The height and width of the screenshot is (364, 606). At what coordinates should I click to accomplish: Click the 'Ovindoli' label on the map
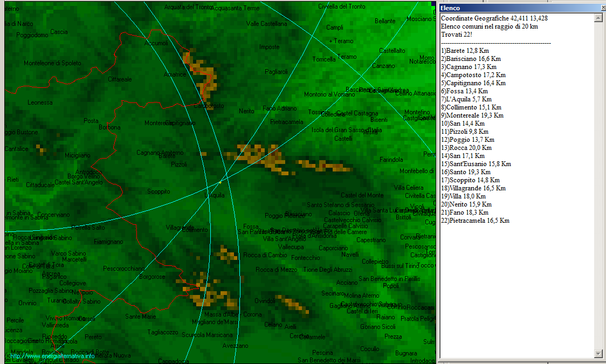265,300
